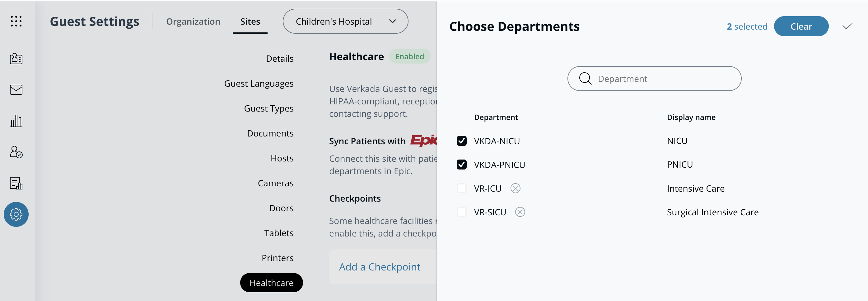The width and height of the screenshot is (868, 301).
Task: Uncheck the VKDA-PNICU department checkbox
Action: (x=462, y=165)
